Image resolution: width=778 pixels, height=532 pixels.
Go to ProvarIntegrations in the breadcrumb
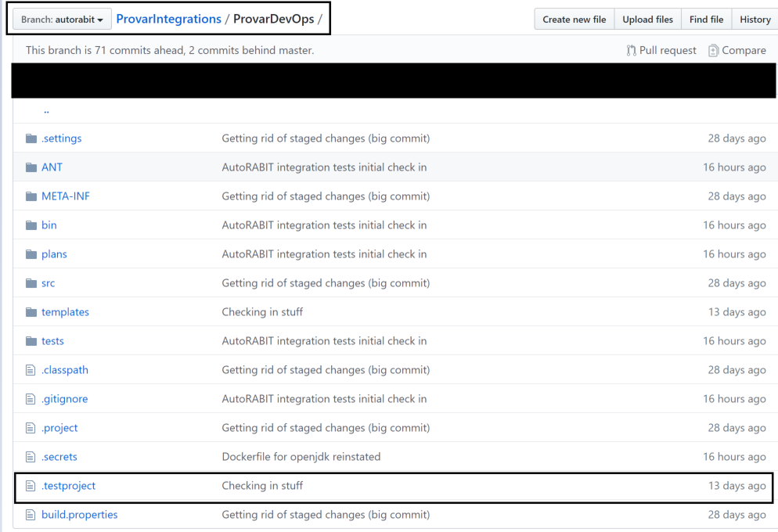click(169, 19)
